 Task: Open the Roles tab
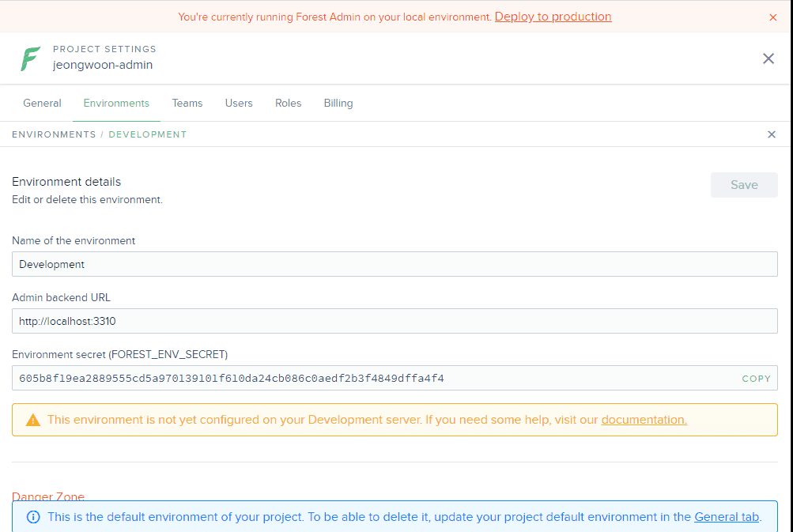(x=289, y=104)
